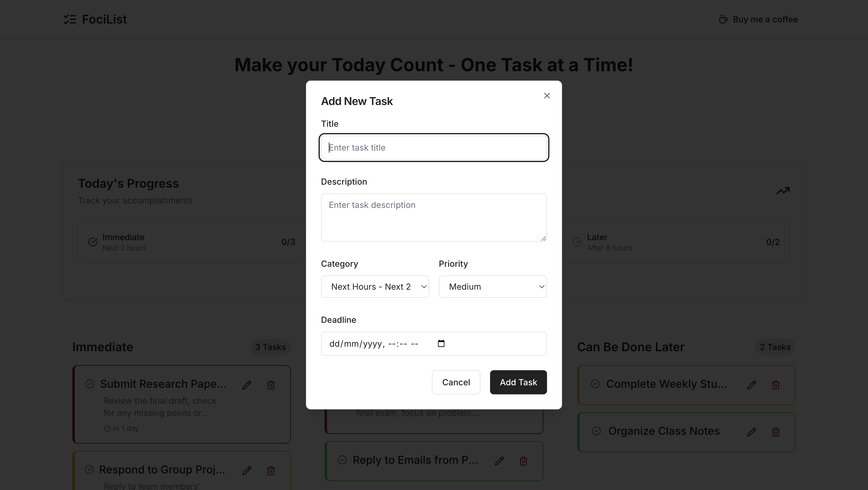Focus the task title input field
The width and height of the screenshot is (868, 490).
434,148
